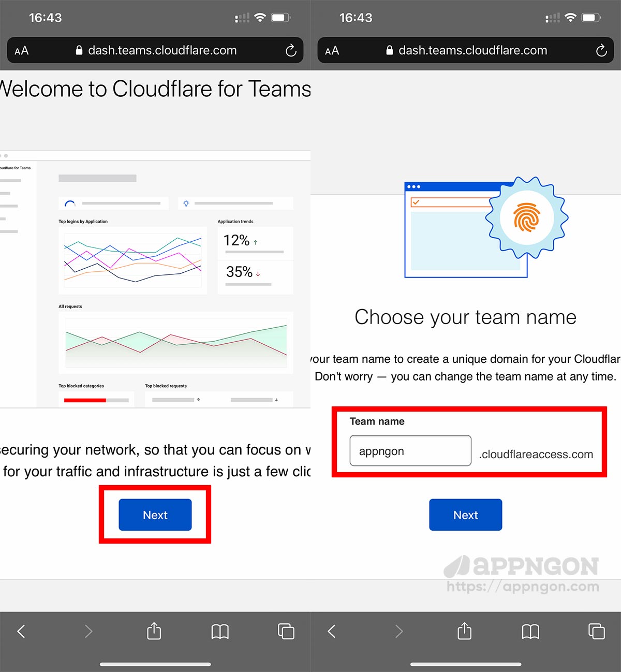The width and height of the screenshot is (621, 672).
Task: Tap Next on the Welcome to Cloudflare screen
Action: (155, 515)
